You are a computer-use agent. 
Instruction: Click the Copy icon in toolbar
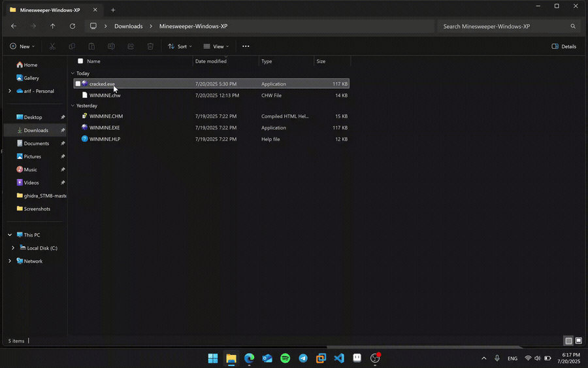[72, 46]
